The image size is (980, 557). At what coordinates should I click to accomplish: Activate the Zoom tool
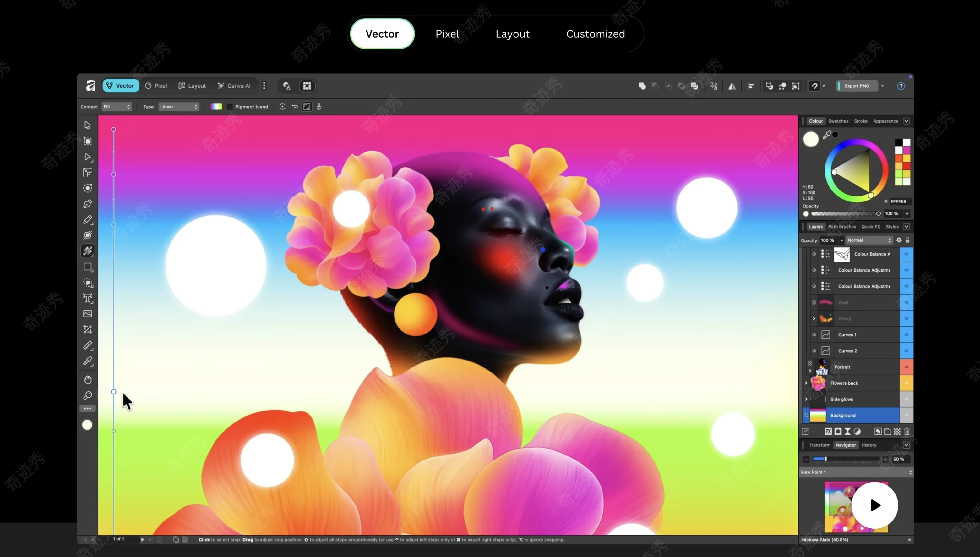coord(87,395)
